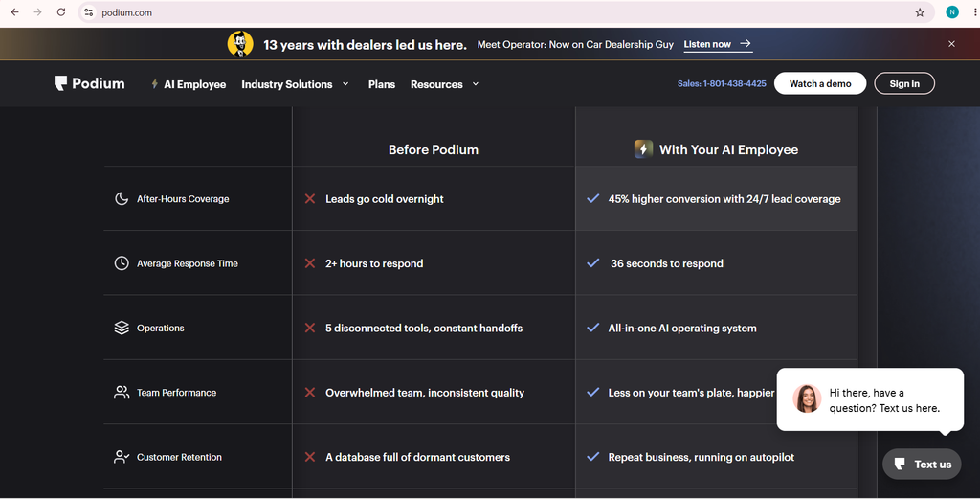Bookmark this page with the star icon
The height and width of the screenshot is (499, 980).
point(920,12)
